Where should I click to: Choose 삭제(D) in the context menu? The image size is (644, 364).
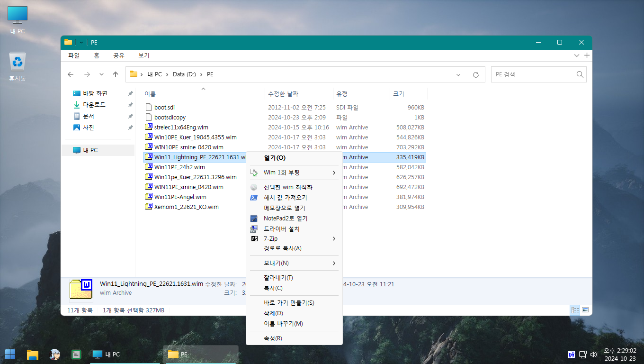point(294,313)
